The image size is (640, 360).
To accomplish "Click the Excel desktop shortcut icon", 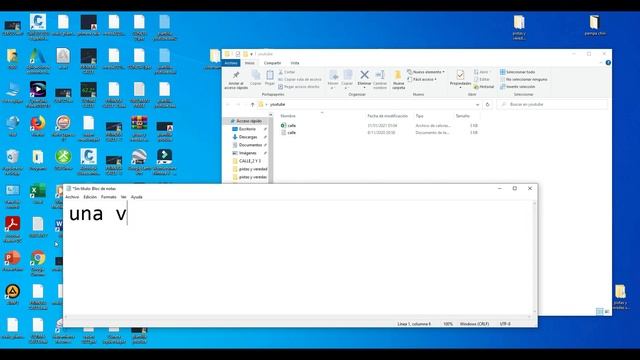I will coord(38,191).
